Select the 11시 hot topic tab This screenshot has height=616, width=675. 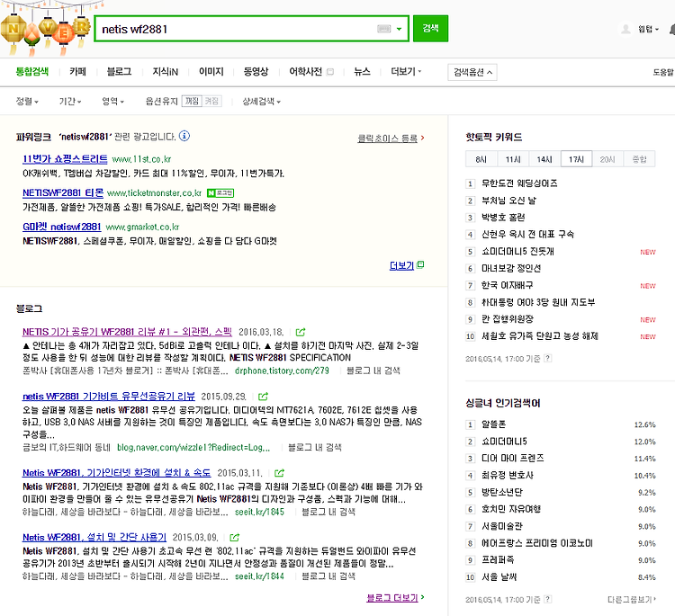513,159
